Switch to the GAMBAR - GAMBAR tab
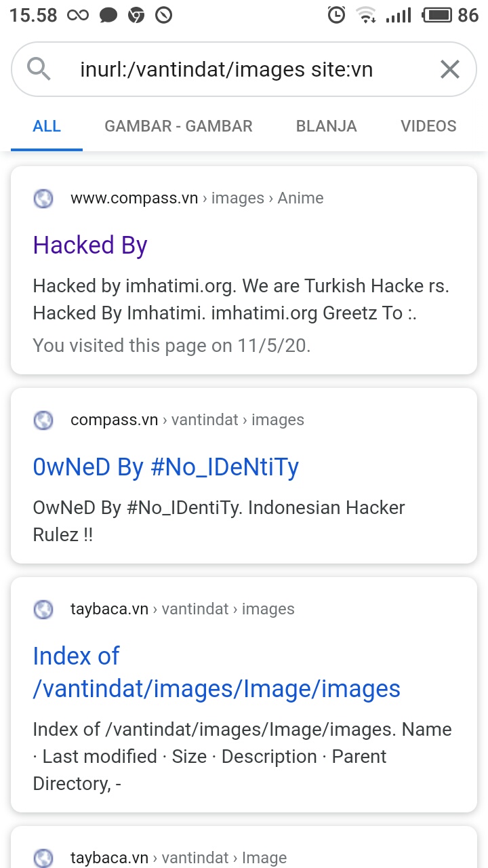Screen dimensions: 488x868 click(178, 126)
